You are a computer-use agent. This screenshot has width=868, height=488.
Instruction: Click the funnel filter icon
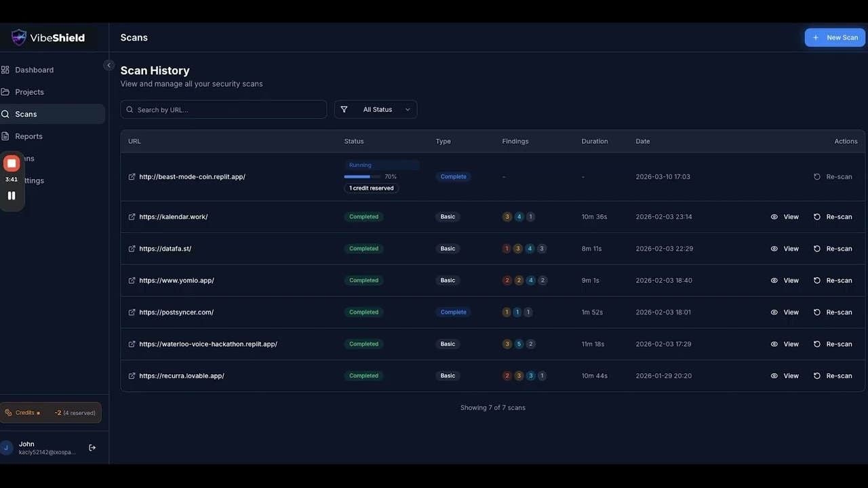click(344, 110)
